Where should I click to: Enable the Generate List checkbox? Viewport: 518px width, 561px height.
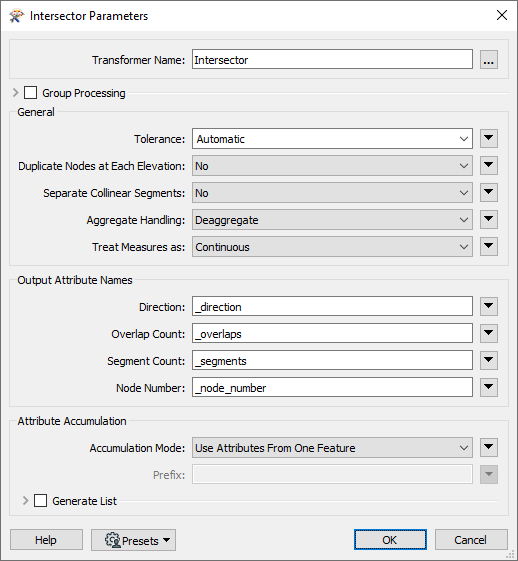40,501
